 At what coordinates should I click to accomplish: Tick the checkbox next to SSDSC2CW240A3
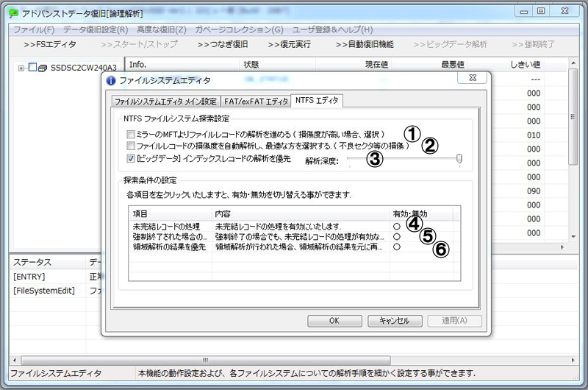(x=32, y=68)
